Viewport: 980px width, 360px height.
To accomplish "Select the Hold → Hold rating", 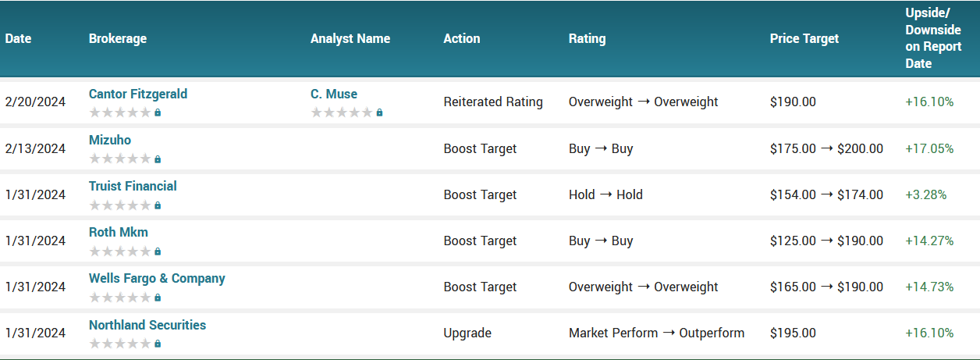I will (x=605, y=194).
